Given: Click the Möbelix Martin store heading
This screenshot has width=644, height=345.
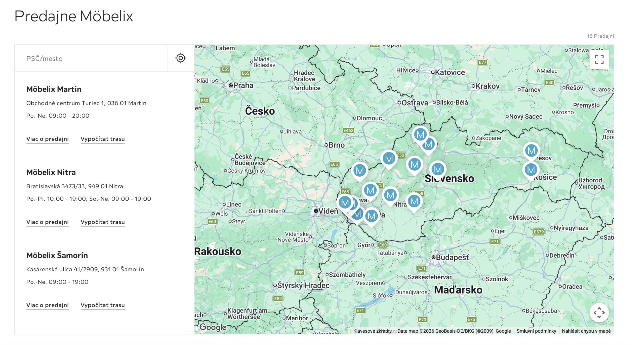Looking at the screenshot, I should point(54,89).
